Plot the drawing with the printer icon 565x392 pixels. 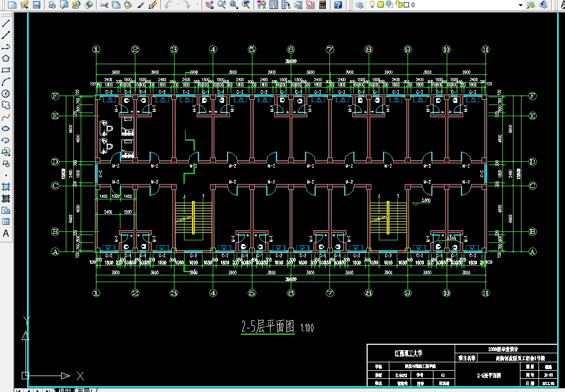[x=52, y=5]
